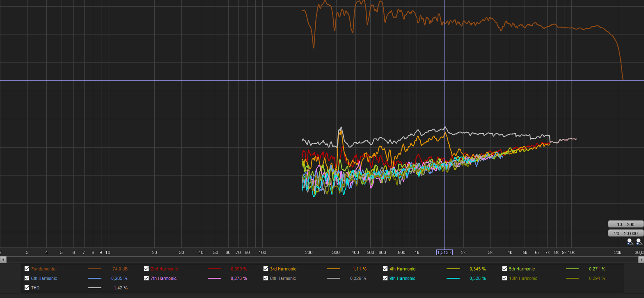
Task: Click the 0,273 % 7th Harmonic value
Action: click(x=239, y=278)
